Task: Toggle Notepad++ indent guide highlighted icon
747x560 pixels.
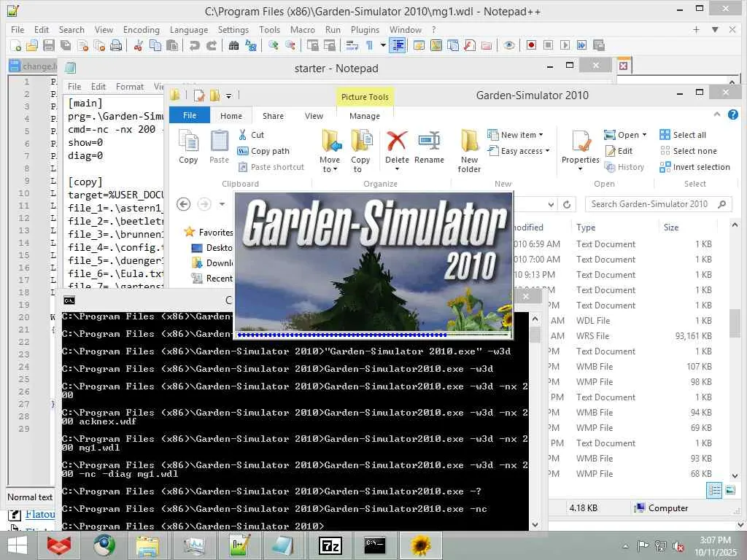Action: pos(398,45)
